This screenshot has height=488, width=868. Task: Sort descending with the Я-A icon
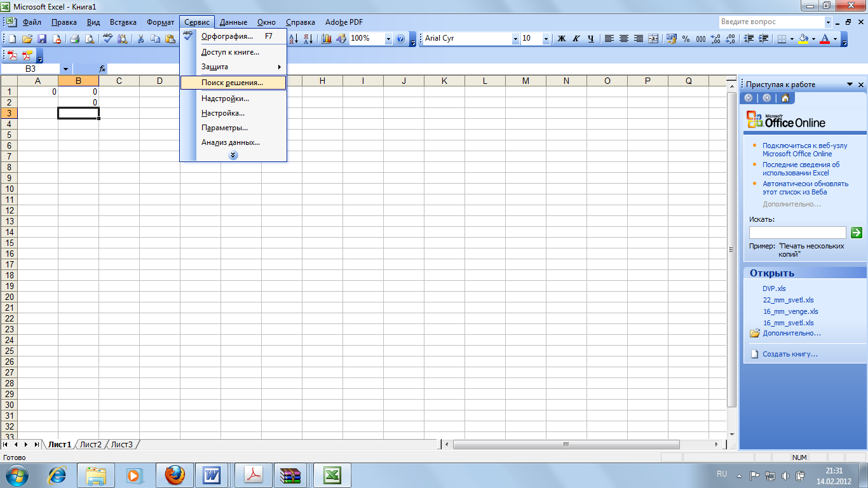click(x=308, y=39)
